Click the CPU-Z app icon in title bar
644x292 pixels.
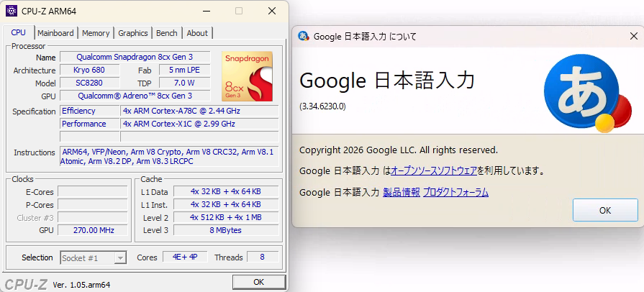[x=12, y=11]
